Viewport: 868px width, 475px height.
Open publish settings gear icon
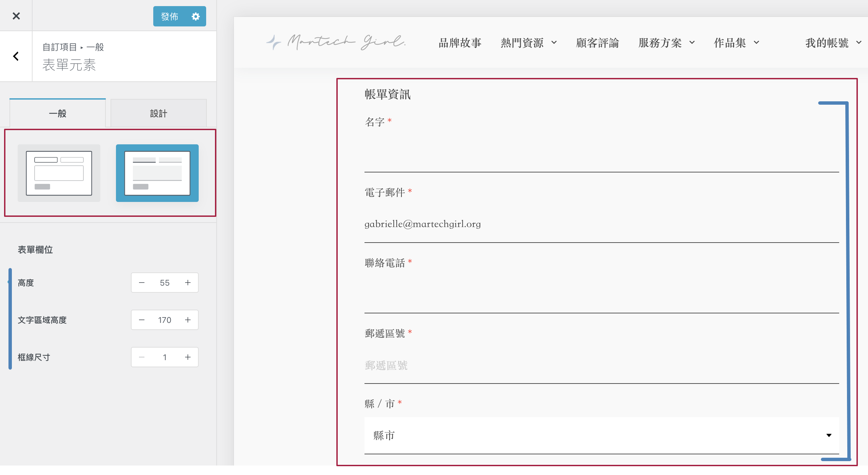point(196,16)
